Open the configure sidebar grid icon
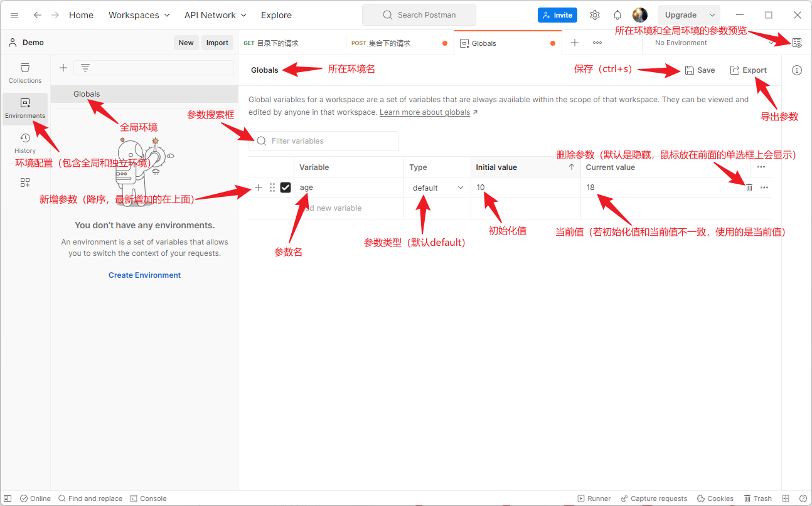 click(x=25, y=182)
